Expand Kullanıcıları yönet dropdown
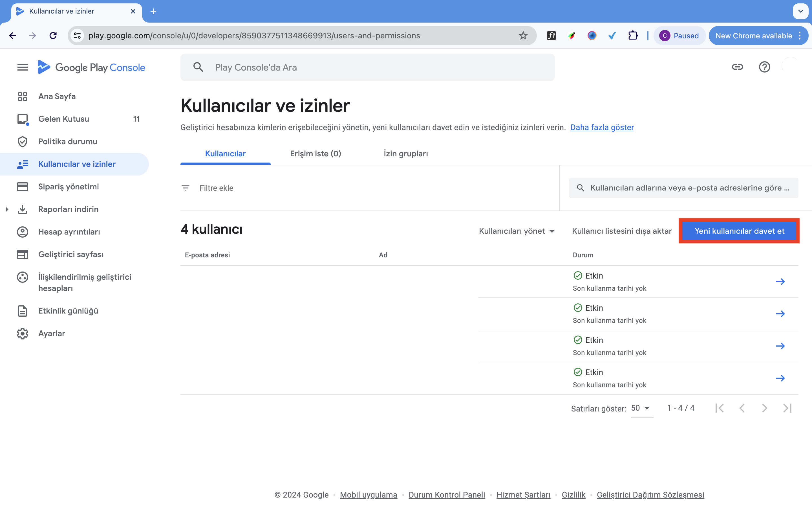This screenshot has width=812, height=508. tap(517, 231)
